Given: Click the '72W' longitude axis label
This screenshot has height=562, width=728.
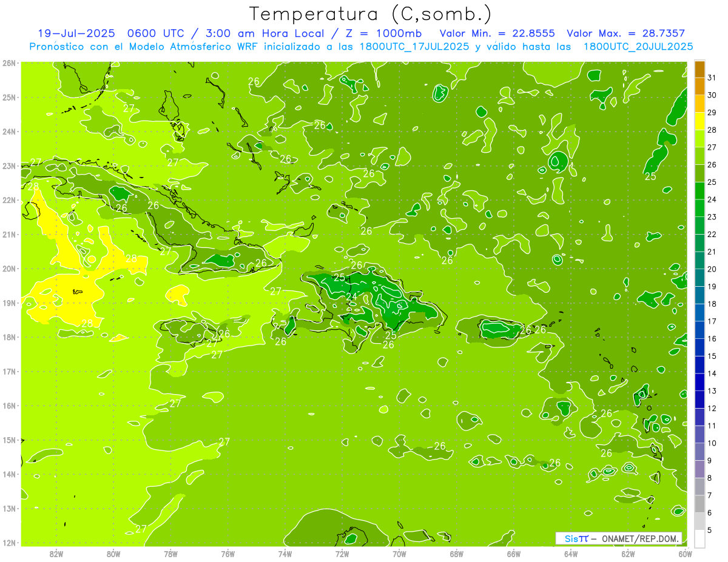Looking at the screenshot, I should coord(342,554).
